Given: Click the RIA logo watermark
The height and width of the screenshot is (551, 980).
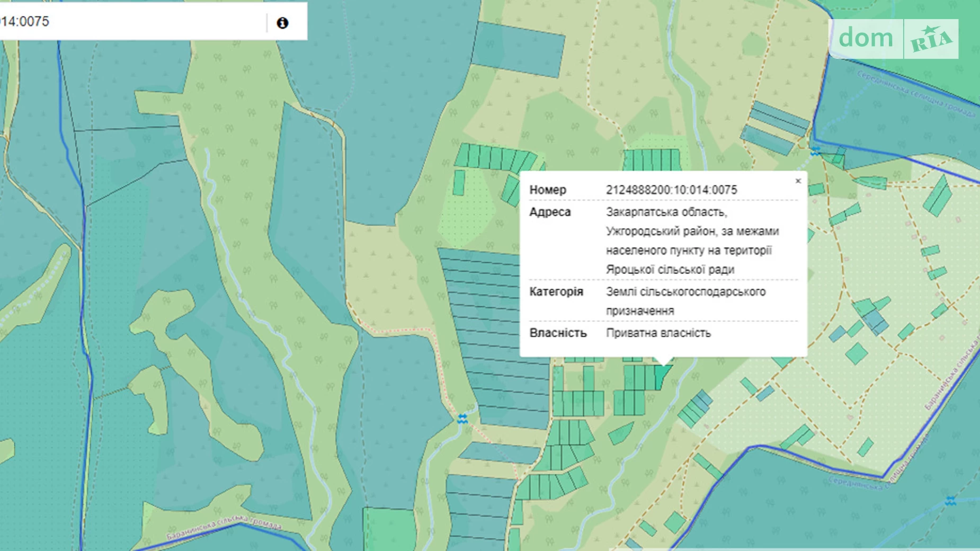Looking at the screenshot, I should 931,39.
